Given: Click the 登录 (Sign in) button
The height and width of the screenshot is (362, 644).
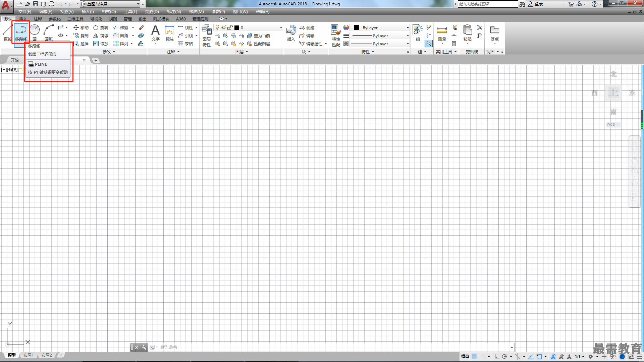Looking at the screenshot, I should coord(535,4).
